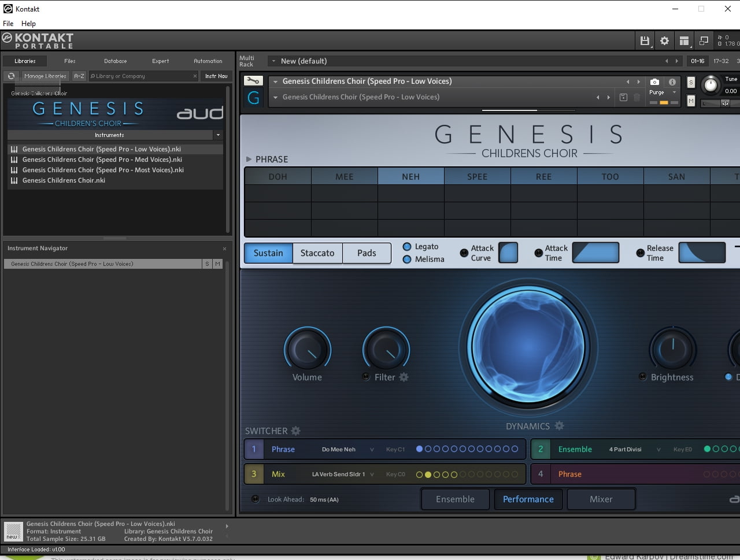Clear the library search field
Image resolution: width=740 pixels, height=560 pixels.
[195, 76]
